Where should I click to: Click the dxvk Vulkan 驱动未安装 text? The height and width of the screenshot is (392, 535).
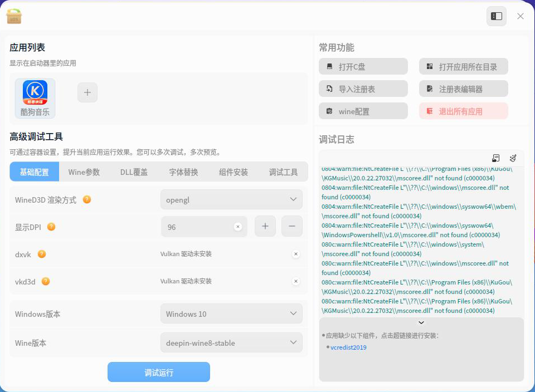(x=186, y=254)
